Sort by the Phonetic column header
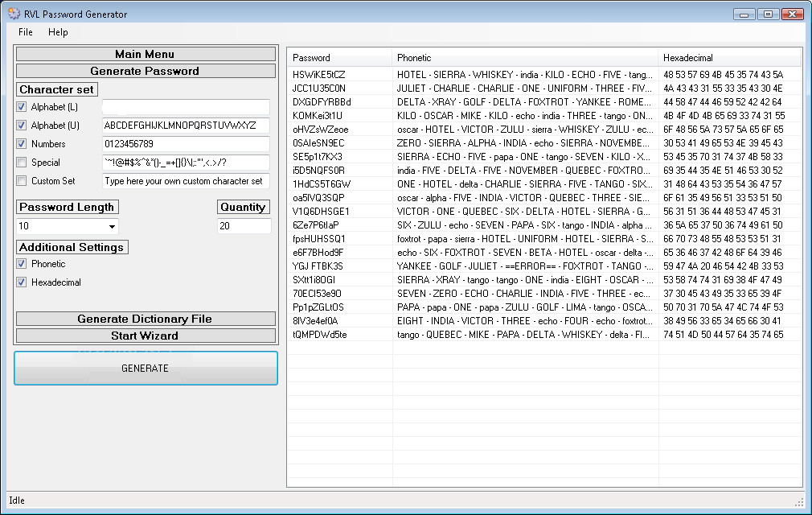This screenshot has height=515, width=812. coord(525,58)
